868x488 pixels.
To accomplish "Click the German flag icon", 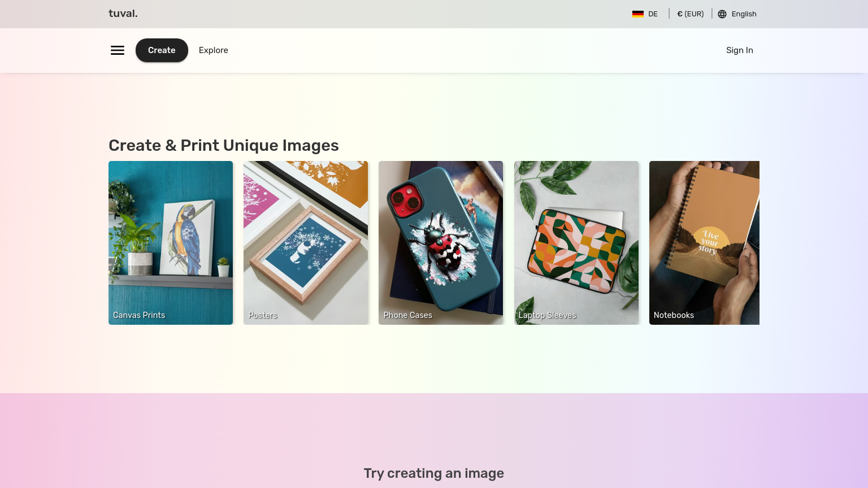I will click(637, 14).
